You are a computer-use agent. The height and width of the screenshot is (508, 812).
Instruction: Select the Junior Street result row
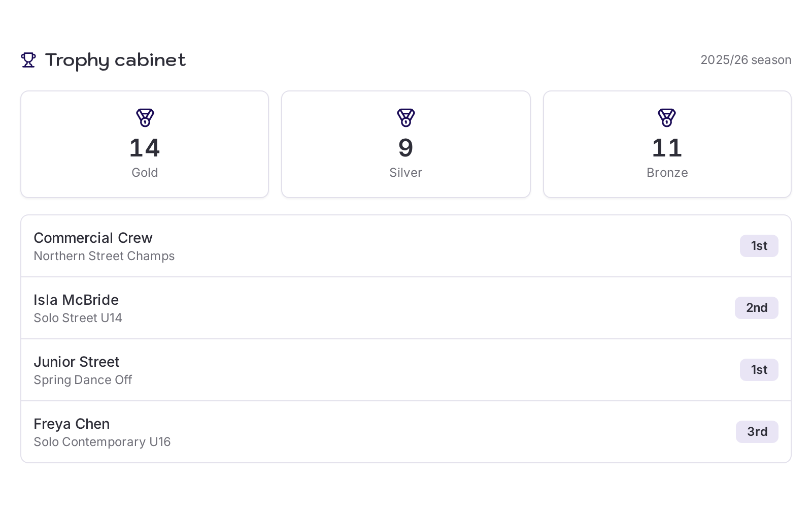click(x=406, y=370)
